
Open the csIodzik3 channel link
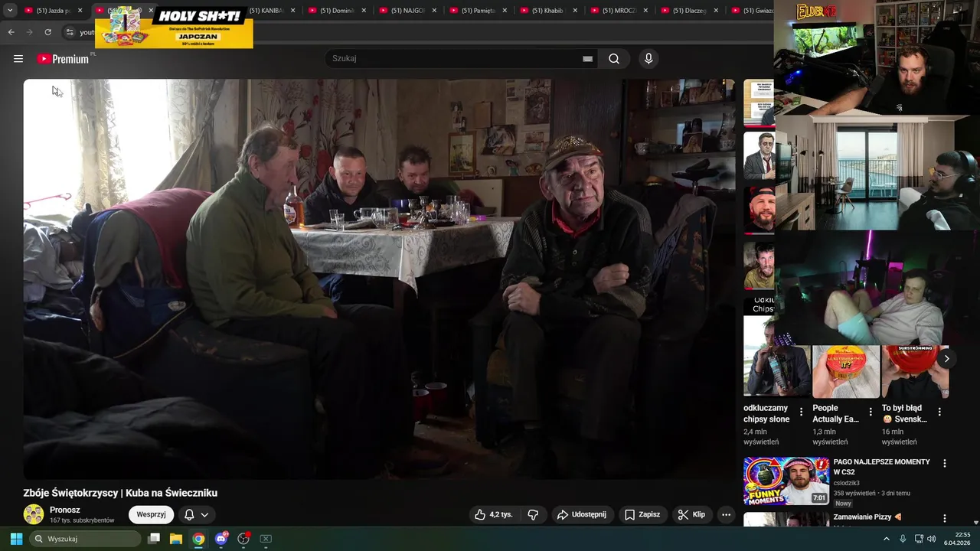[x=846, y=483]
